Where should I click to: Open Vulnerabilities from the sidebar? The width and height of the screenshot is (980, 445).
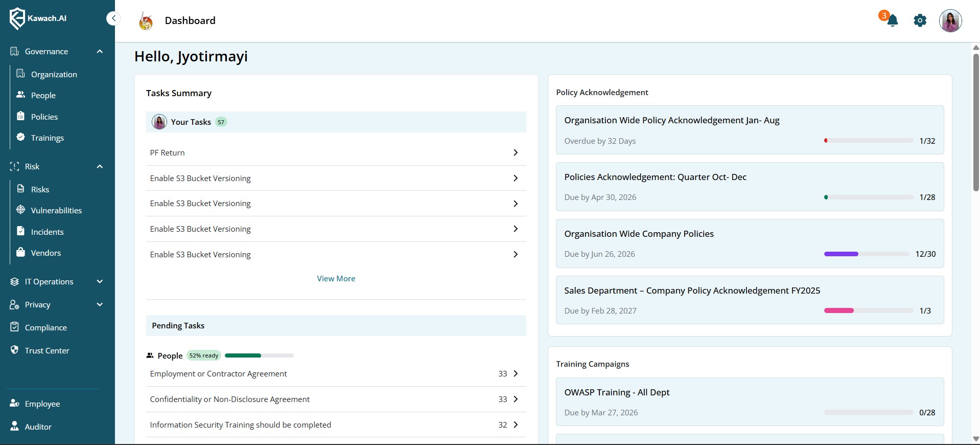coord(56,210)
